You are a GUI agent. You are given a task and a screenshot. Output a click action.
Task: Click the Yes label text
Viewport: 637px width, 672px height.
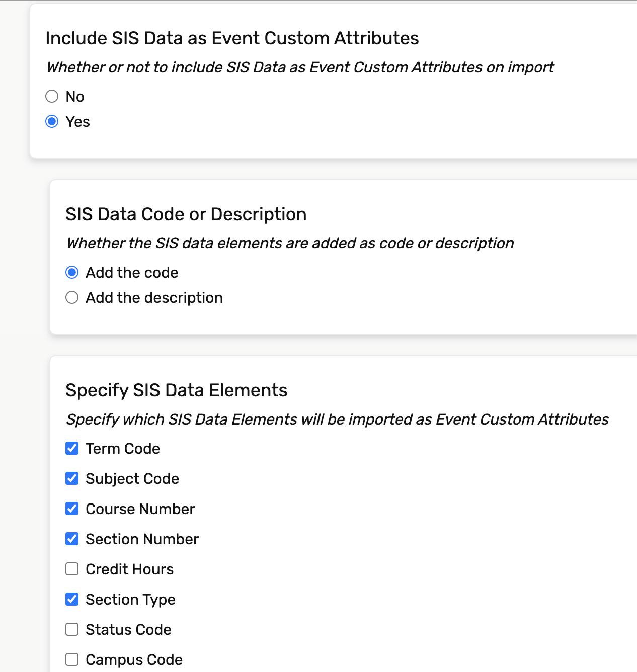[x=77, y=121]
